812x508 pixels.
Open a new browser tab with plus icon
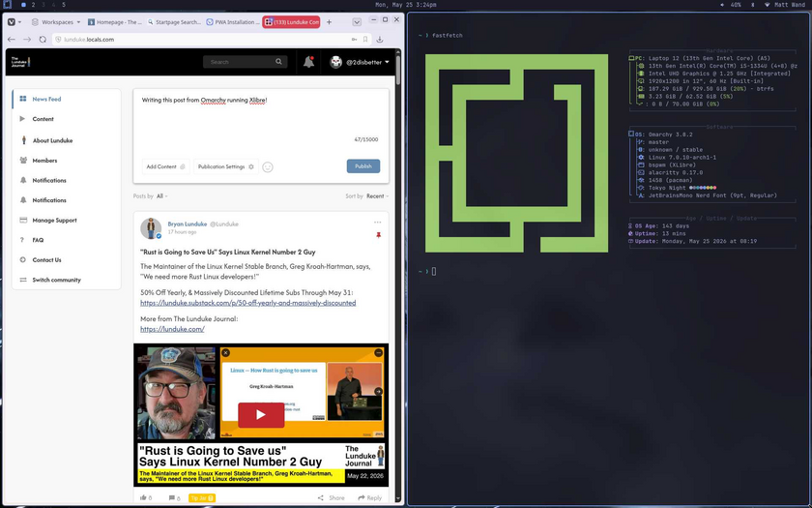point(329,21)
